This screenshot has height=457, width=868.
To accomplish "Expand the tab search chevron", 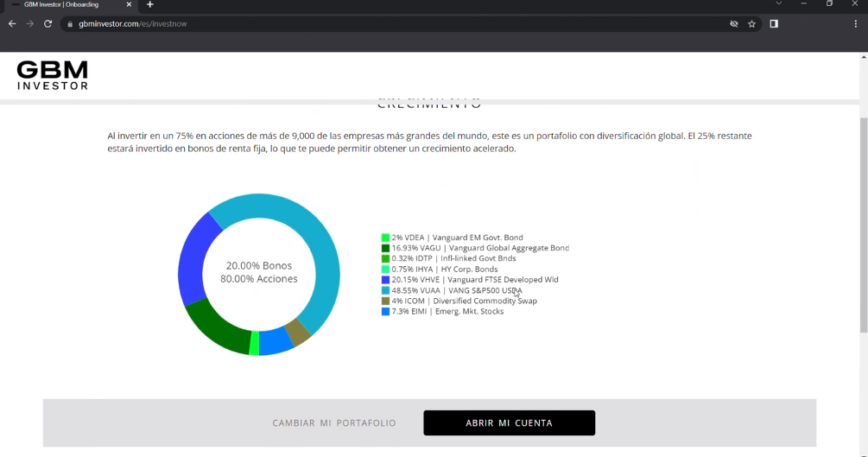I will pyautogui.click(x=778, y=4).
